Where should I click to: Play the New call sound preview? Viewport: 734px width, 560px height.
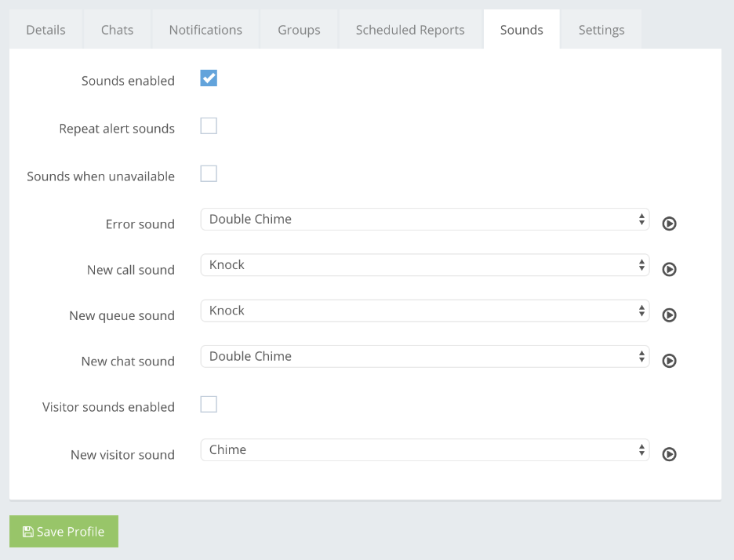tap(669, 269)
